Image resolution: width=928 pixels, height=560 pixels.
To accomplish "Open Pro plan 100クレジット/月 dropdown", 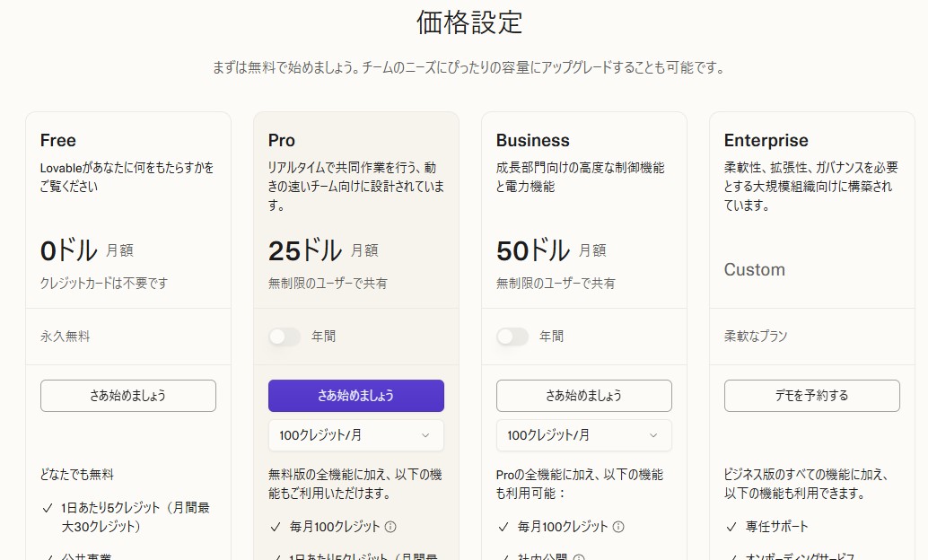I will tap(355, 435).
